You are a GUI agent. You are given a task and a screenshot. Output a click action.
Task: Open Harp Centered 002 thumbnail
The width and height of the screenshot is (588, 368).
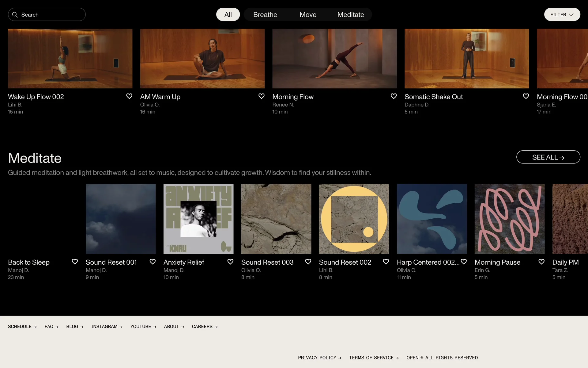click(x=432, y=219)
